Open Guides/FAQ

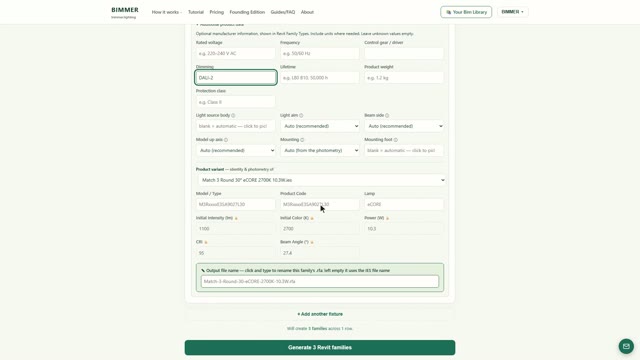click(x=282, y=12)
